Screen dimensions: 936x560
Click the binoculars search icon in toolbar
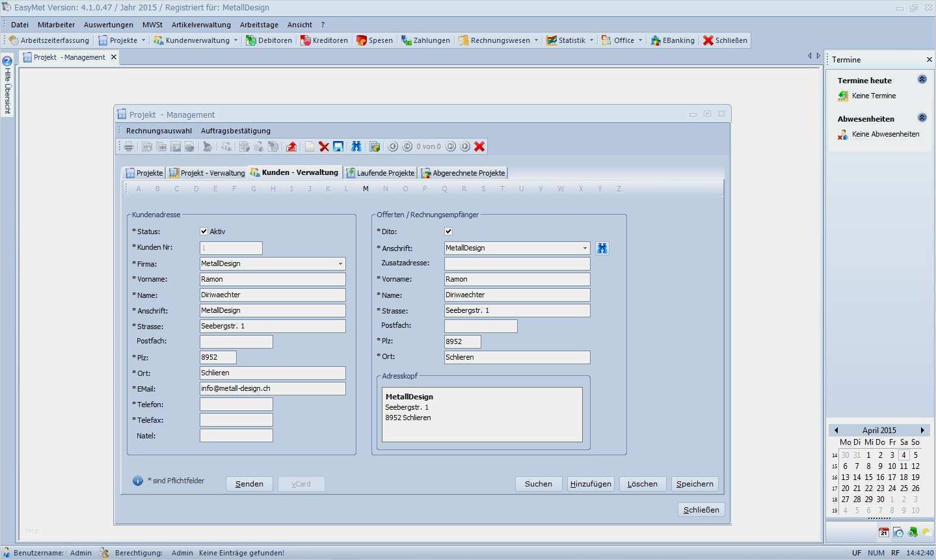[x=356, y=147]
